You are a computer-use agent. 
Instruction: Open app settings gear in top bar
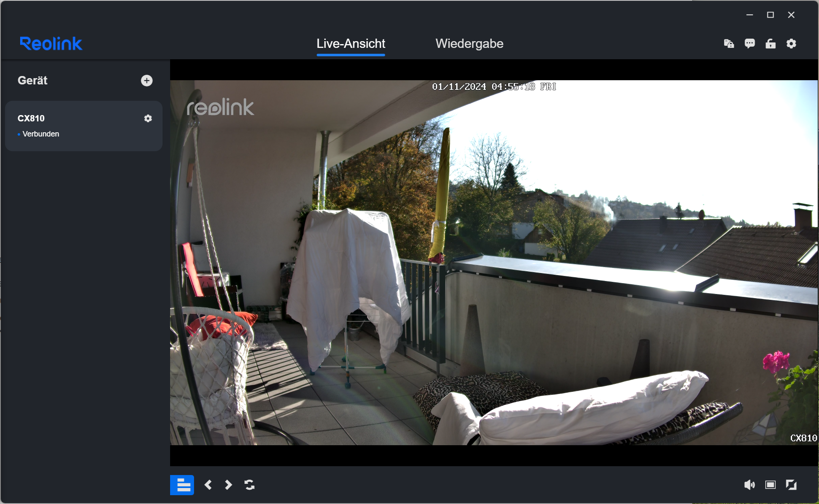point(791,44)
